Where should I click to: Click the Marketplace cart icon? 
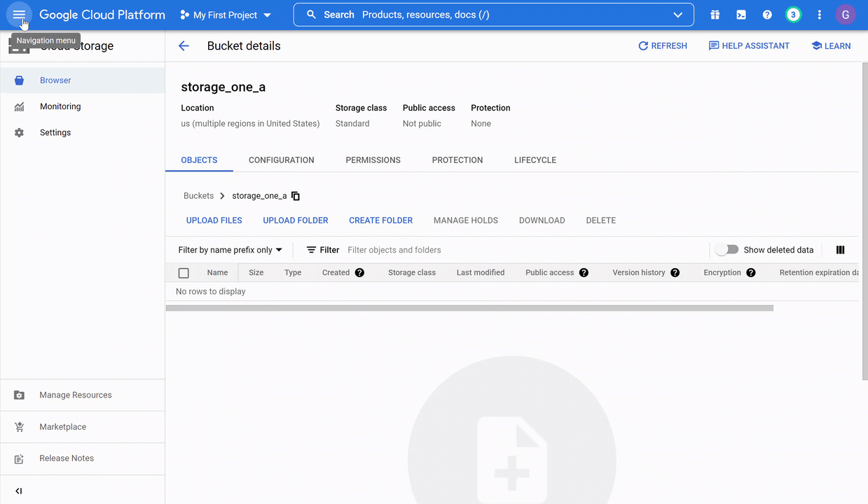[x=19, y=427]
